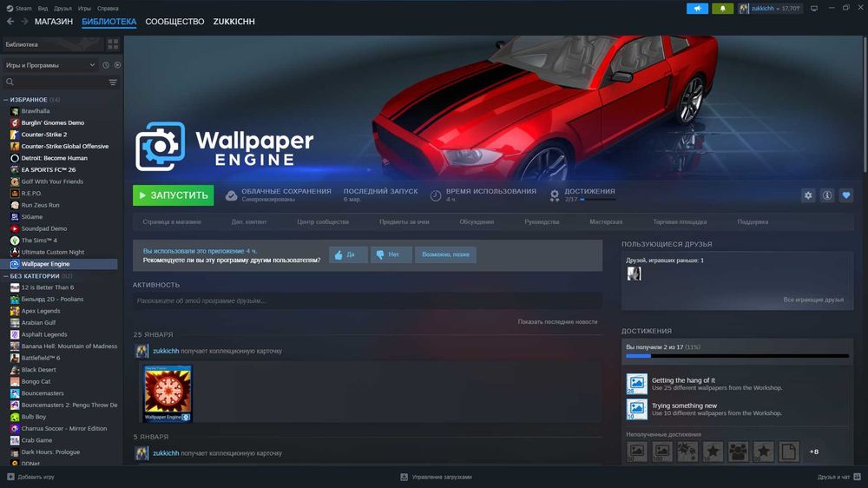Open Friends and chat icon
This screenshot has height=488, width=868.
(x=857, y=477)
